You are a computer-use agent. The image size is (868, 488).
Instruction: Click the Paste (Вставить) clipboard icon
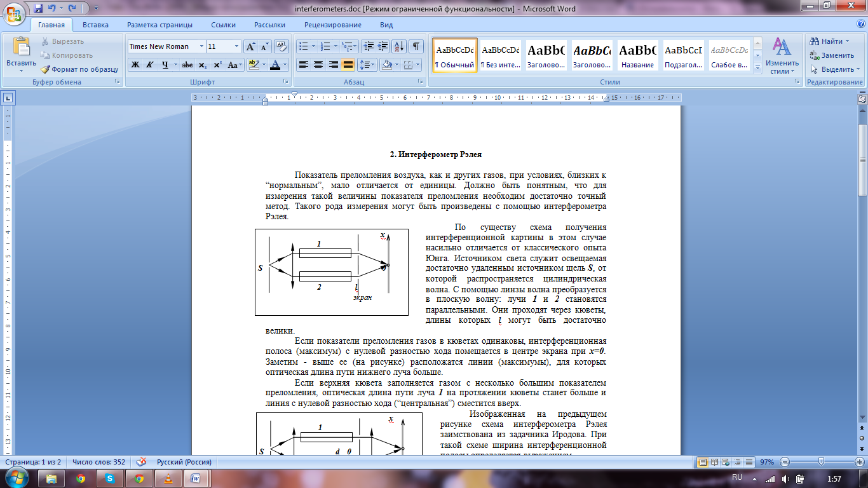coord(22,48)
